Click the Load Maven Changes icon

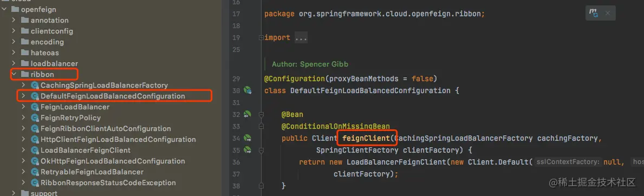(x=594, y=13)
